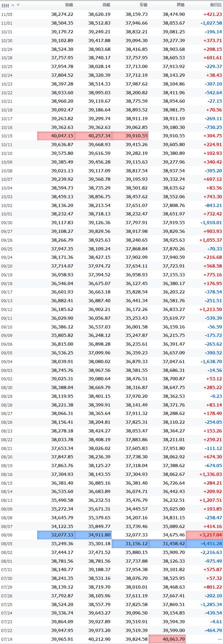Select closing value 39,180.30
This screenshot has width=223, height=644.
pyautogui.click(x=174, y=127)
